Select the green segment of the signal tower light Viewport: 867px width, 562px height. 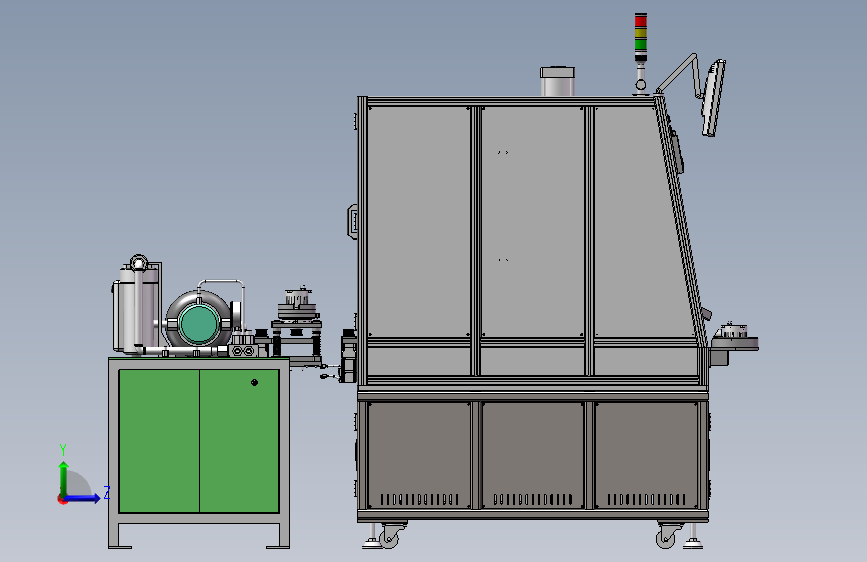pyautogui.click(x=640, y=45)
